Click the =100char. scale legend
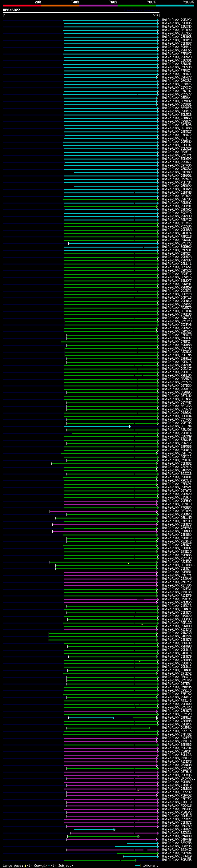 (146, 865)
